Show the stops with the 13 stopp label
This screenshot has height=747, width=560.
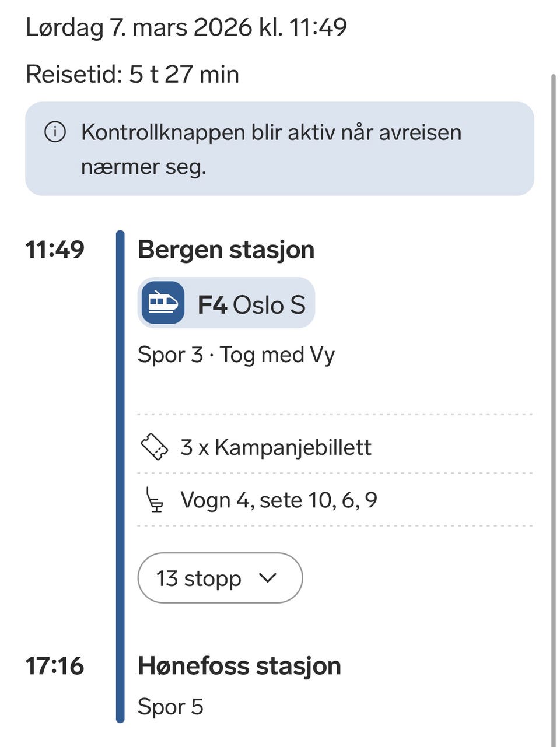click(x=198, y=578)
